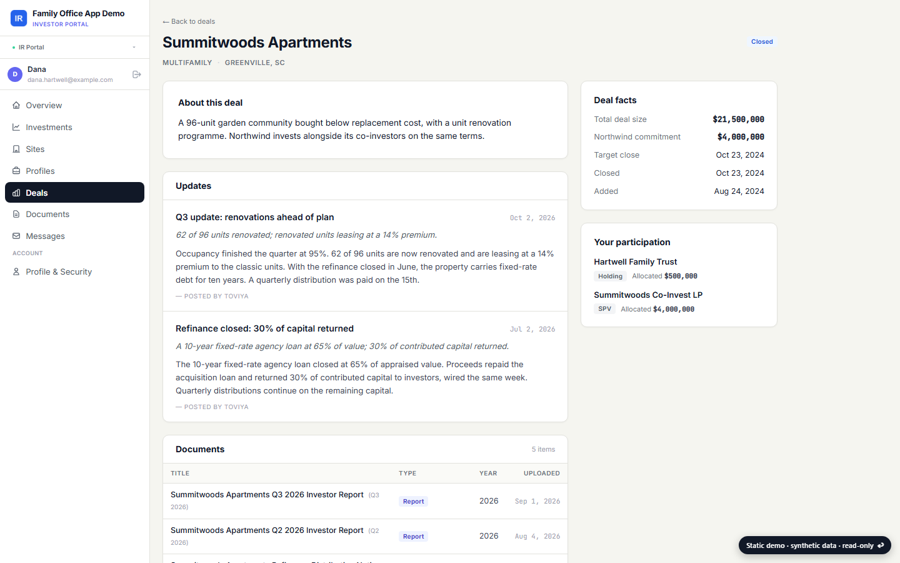Click the total deal size value $21,500,000
Image resolution: width=900 pixels, height=563 pixels.
click(738, 119)
